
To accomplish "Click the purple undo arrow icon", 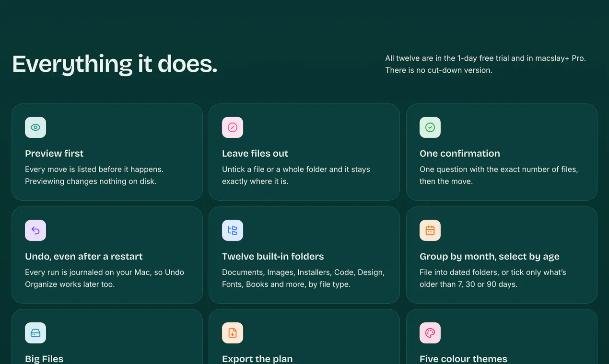I will click(35, 230).
